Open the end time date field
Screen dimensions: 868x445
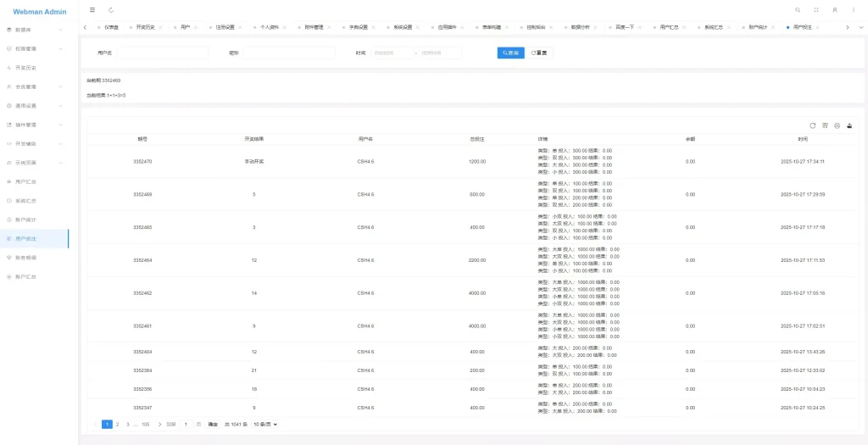tap(440, 53)
